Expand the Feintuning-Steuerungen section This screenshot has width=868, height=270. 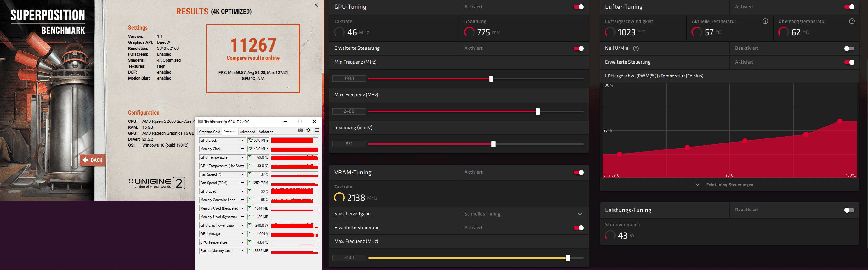click(724, 185)
